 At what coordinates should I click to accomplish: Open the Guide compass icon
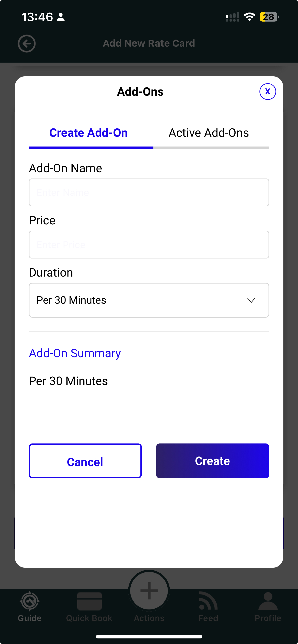coord(29,601)
